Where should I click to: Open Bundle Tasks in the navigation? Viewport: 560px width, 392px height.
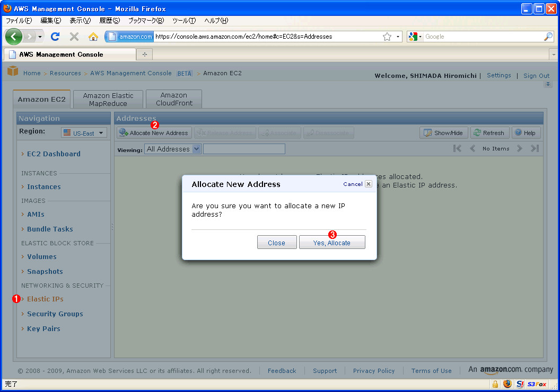point(50,229)
